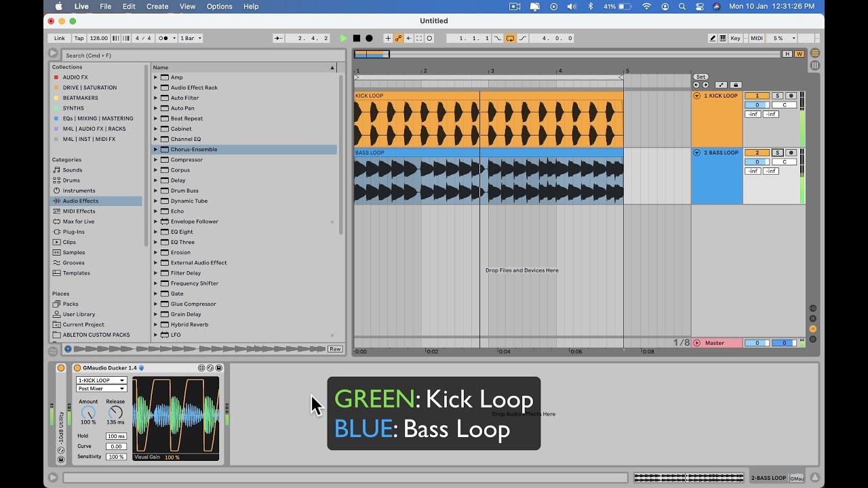This screenshot has height=488, width=868.
Task: Open the Help menu
Action: click(x=251, y=6)
